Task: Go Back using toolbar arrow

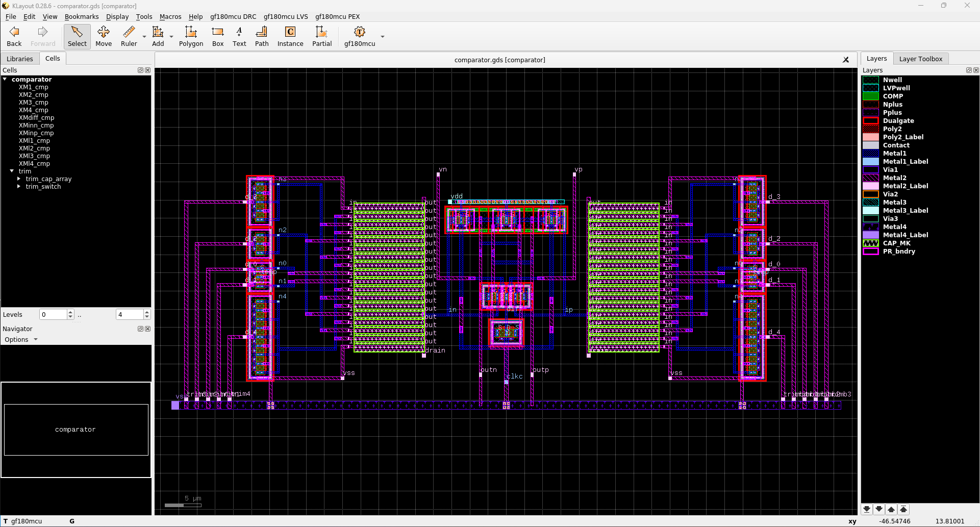Action: pyautogui.click(x=14, y=36)
